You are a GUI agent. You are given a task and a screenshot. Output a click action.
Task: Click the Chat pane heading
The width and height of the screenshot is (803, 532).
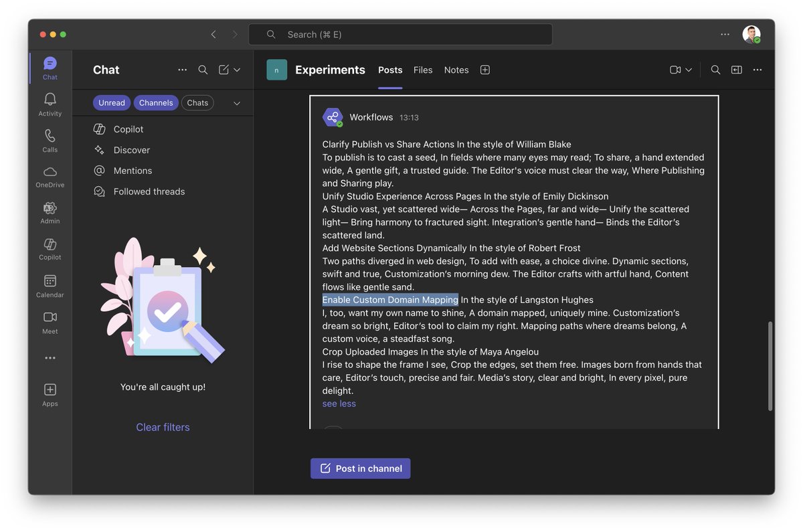pos(106,70)
